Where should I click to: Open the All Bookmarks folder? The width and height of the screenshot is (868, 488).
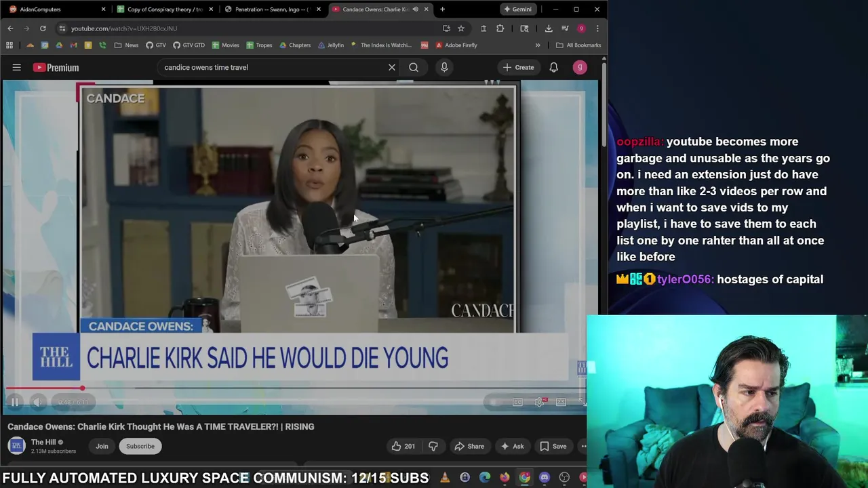[578, 45]
